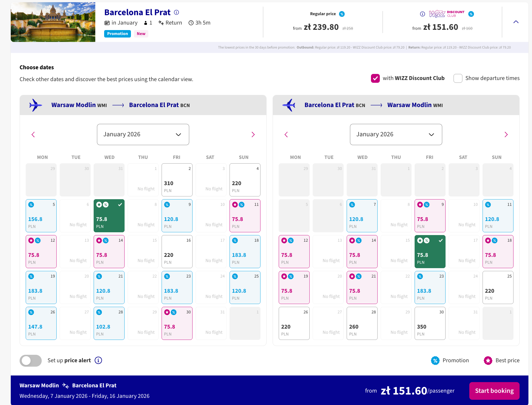Click the price alert info icon
The height and width of the screenshot is (405, 532).
(x=98, y=360)
